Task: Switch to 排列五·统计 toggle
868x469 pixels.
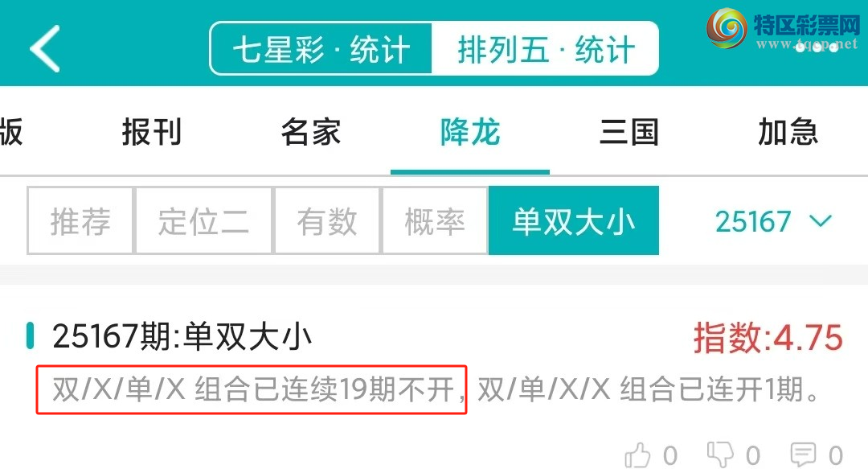Action: [x=546, y=49]
